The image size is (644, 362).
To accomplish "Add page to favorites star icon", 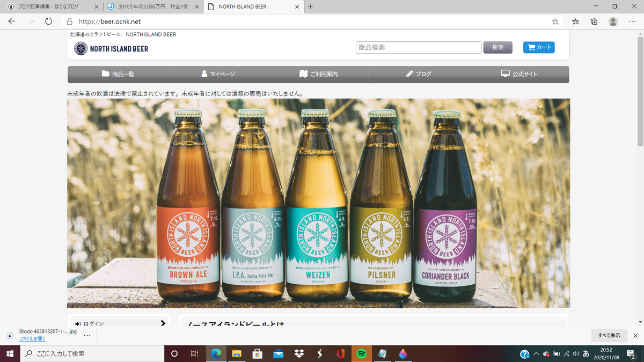I will (555, 21).
